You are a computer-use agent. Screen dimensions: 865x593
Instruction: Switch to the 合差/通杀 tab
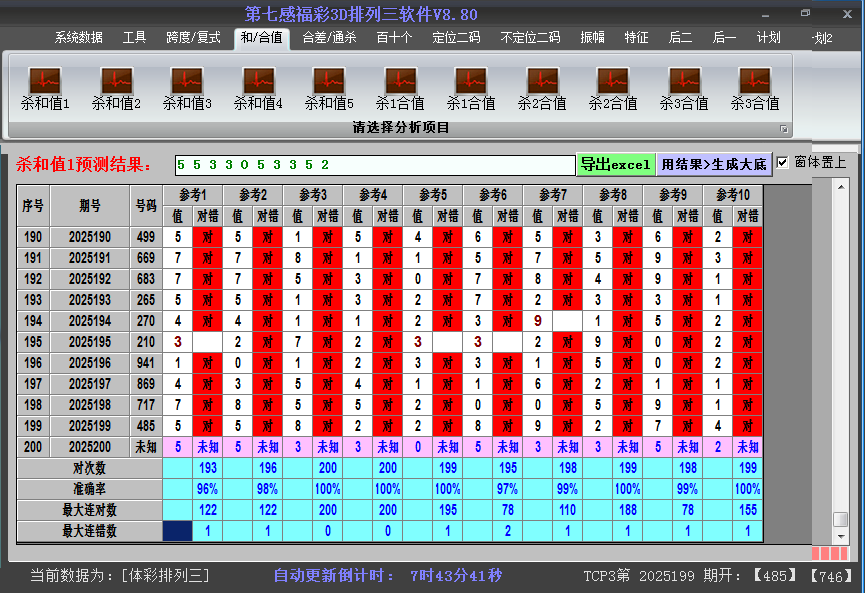[329, 38]
